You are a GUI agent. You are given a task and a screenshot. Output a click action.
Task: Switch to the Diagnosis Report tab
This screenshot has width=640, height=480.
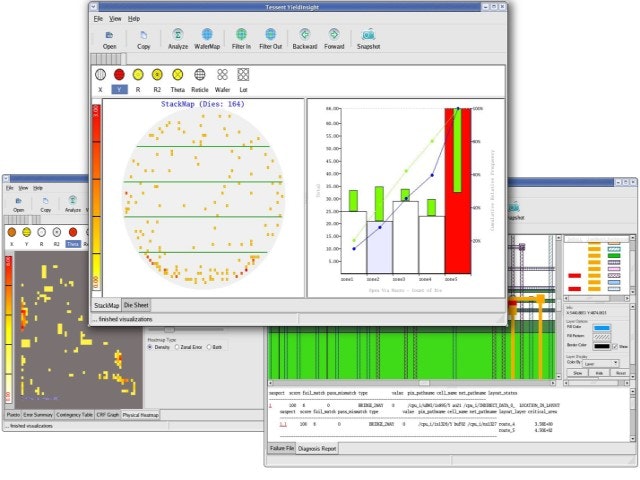(317, 449)
